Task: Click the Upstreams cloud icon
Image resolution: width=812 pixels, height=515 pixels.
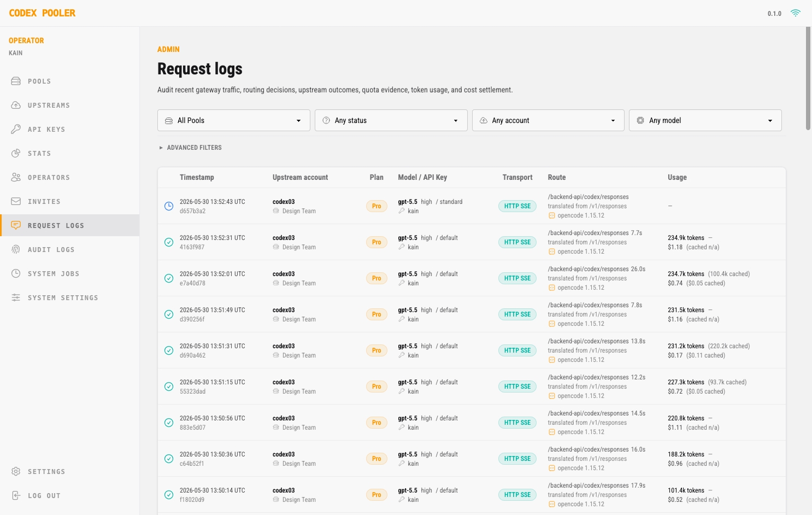Action: (16, 105)
